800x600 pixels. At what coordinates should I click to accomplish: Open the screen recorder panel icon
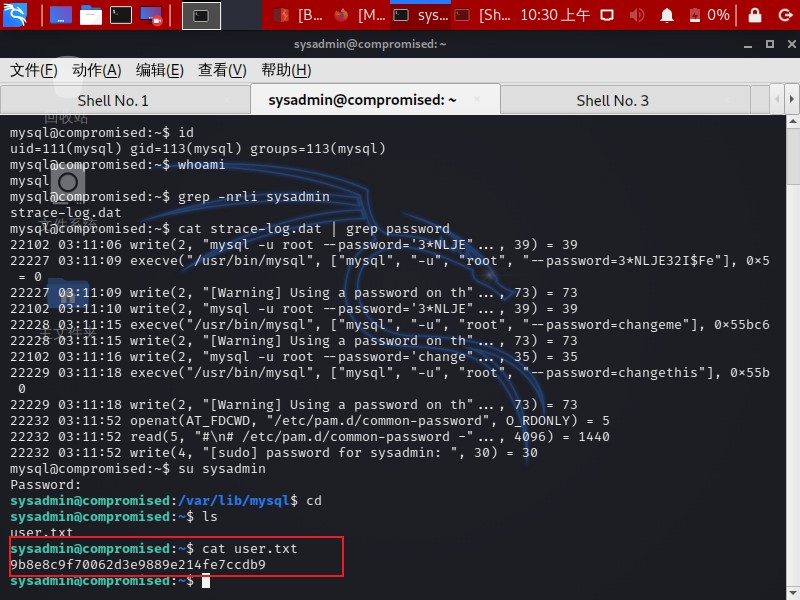pos(152,15)
